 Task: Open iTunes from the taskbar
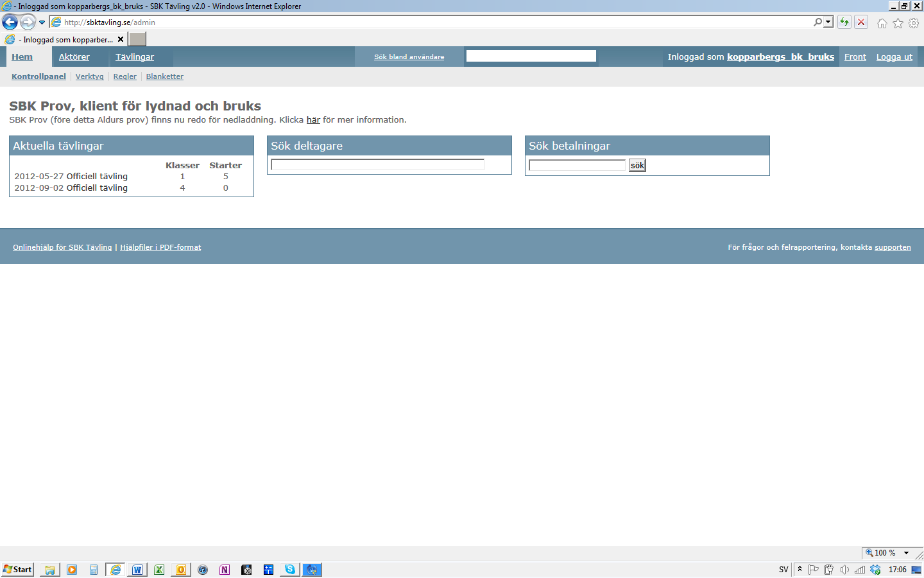[203, 570]
